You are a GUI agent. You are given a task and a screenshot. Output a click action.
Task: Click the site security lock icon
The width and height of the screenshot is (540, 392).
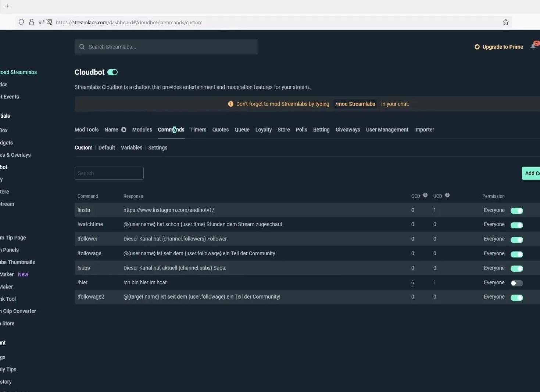coord(32,22)
